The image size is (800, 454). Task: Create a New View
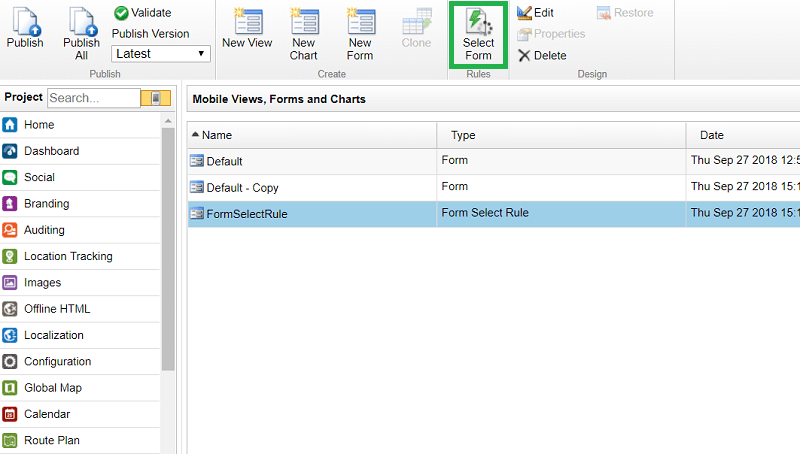(x=247, y=29)
